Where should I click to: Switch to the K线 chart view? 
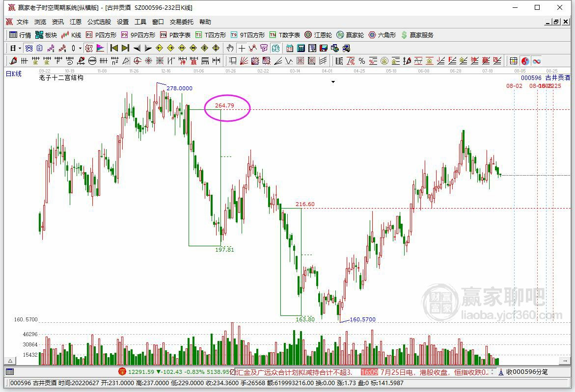point(71,35)
